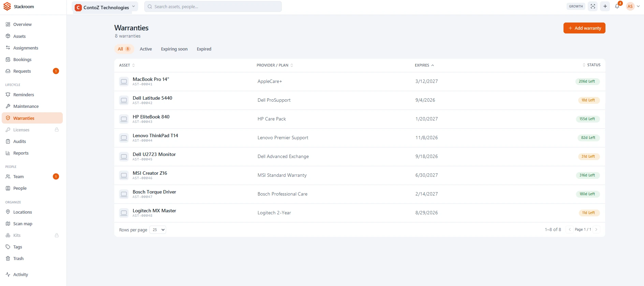Image resolution: width=644 pixels, height=286 pixels.
Task: Click the 1–8 of 8 count
Action: pos(553,229)
